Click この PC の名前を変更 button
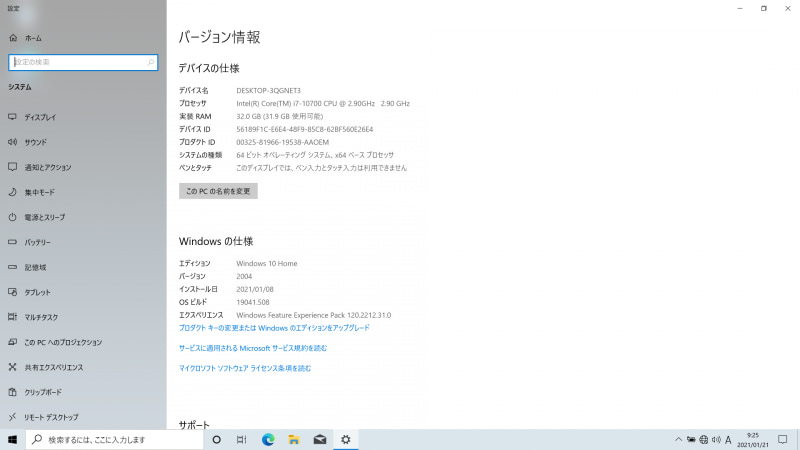Viewport: 800px width, 450px height. click(x=218, y=191)
